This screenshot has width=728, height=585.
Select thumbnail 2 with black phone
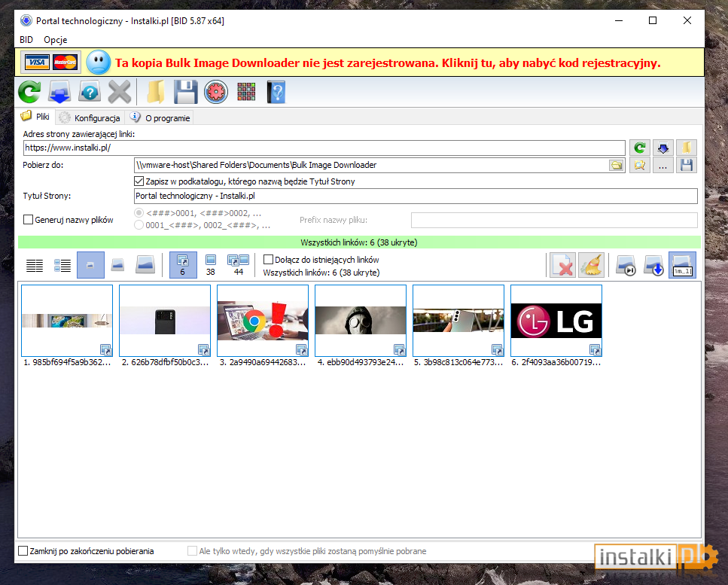pos(165,321)
